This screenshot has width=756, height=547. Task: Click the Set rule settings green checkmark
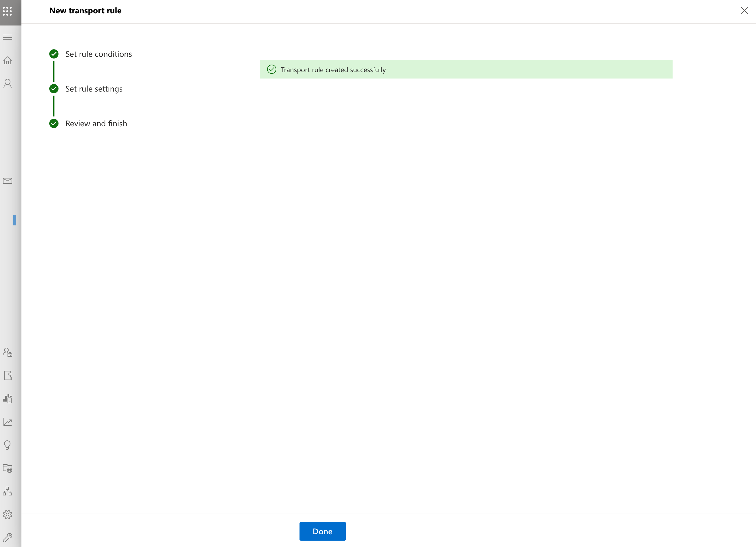coord(54,89)
